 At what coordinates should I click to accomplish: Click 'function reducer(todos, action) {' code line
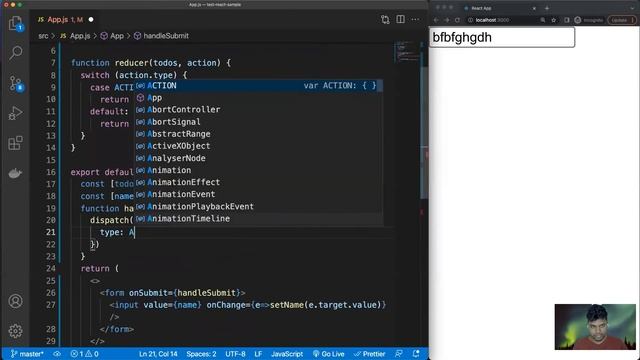point(151,63)
